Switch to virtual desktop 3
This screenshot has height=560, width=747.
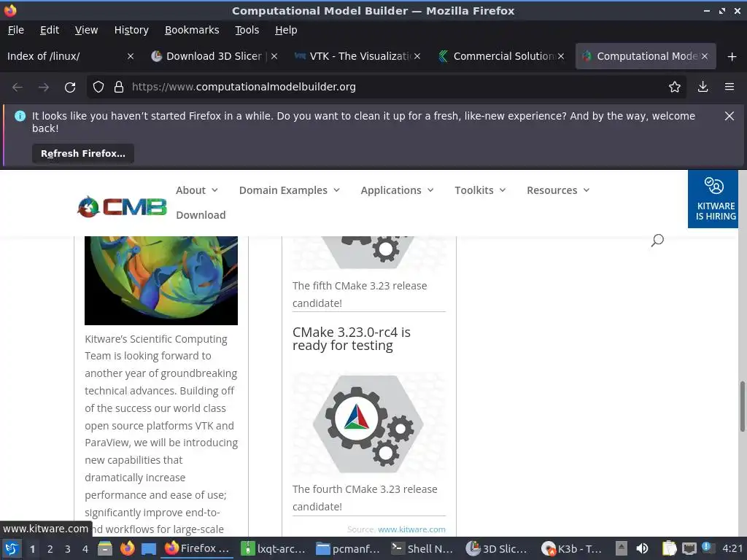tap(68, 549)
